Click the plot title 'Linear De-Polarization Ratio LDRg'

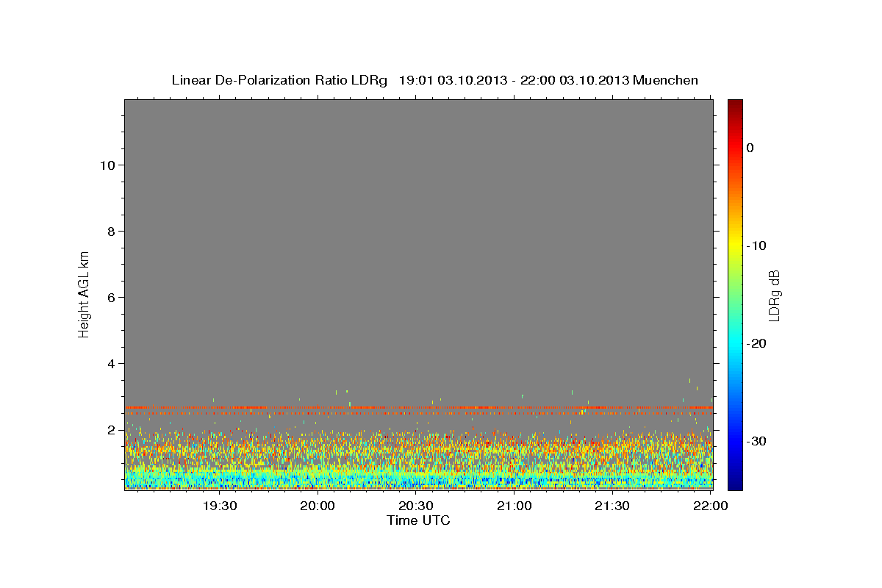(x=279, y=80)
